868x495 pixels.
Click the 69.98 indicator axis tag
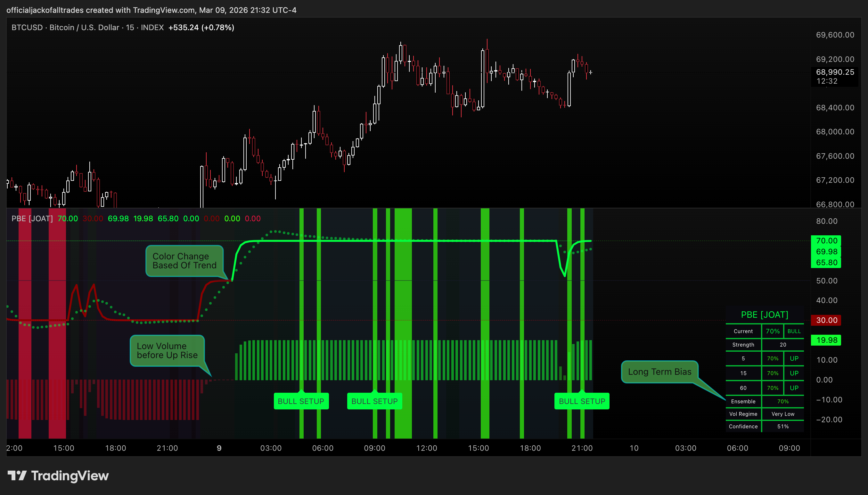click(826, 252)
